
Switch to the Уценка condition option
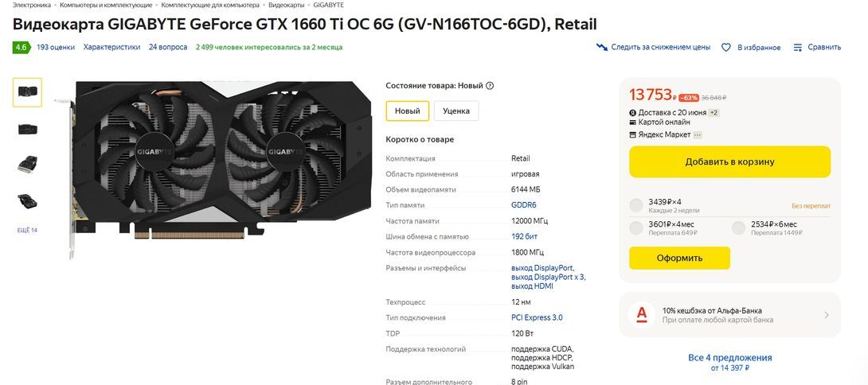456,111
